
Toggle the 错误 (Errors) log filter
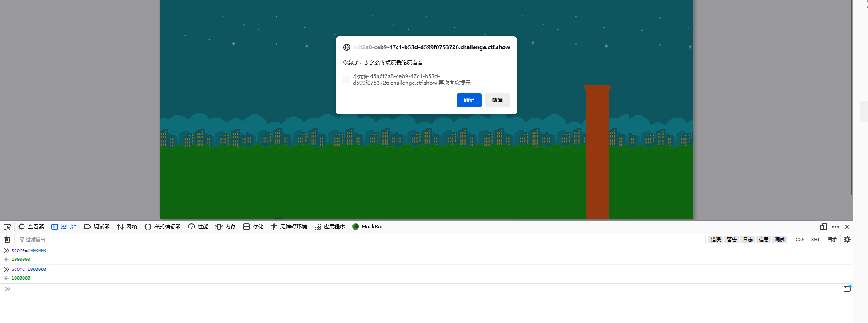tap(716, 240)
